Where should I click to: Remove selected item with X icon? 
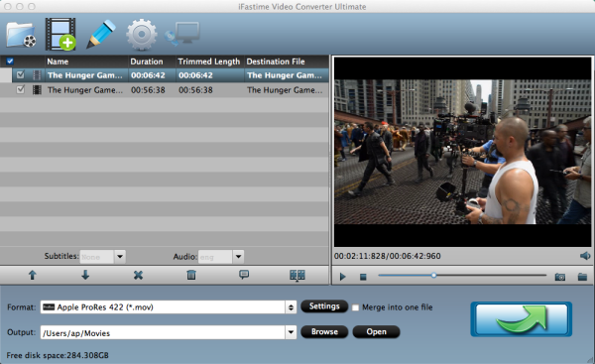[138, 275]
